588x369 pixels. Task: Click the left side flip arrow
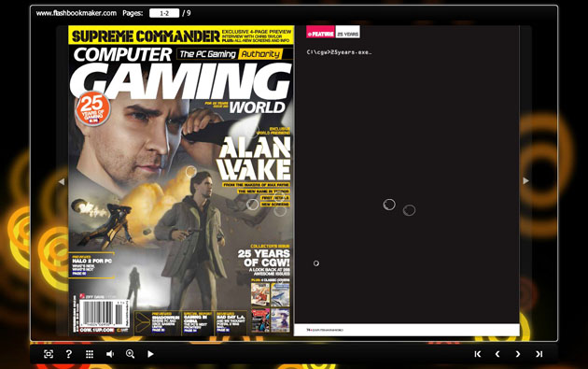tap(62, 181)
